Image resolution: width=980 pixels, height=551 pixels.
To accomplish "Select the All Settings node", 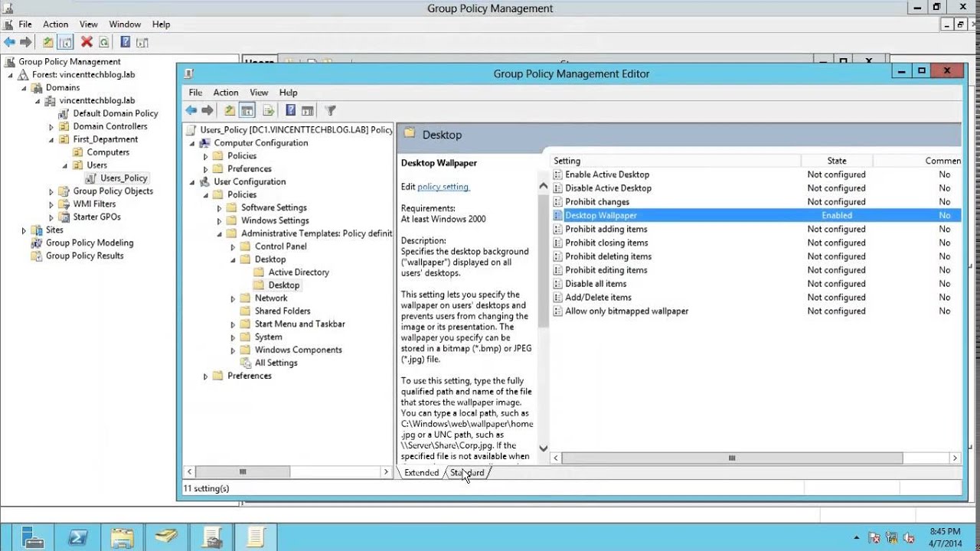I will 276,363.
